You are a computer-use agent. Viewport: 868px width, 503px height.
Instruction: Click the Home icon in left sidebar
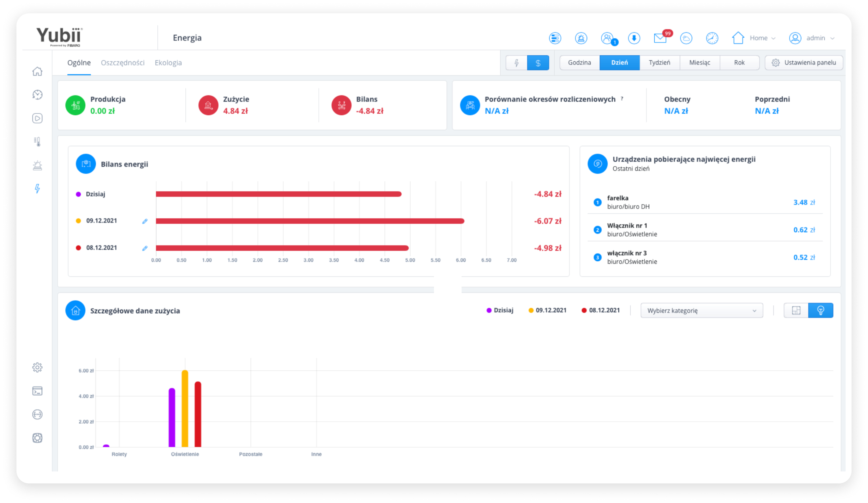point(37,71)
